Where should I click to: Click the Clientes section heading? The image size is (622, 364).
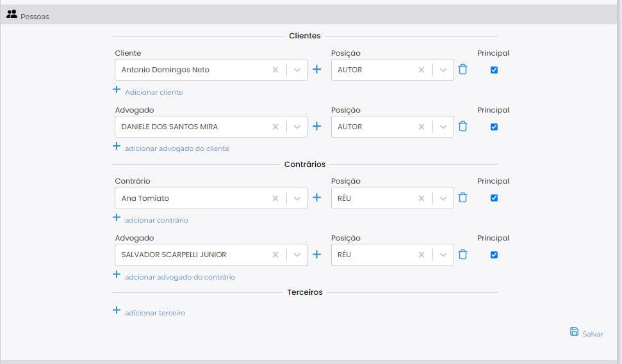click(305, 36)
